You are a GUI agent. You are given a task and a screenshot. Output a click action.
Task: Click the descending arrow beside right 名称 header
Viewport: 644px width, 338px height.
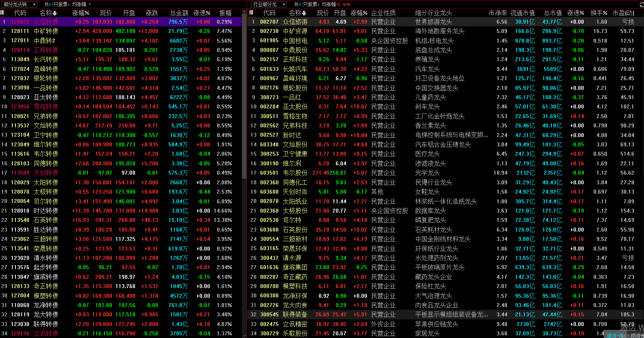[304, 13]
